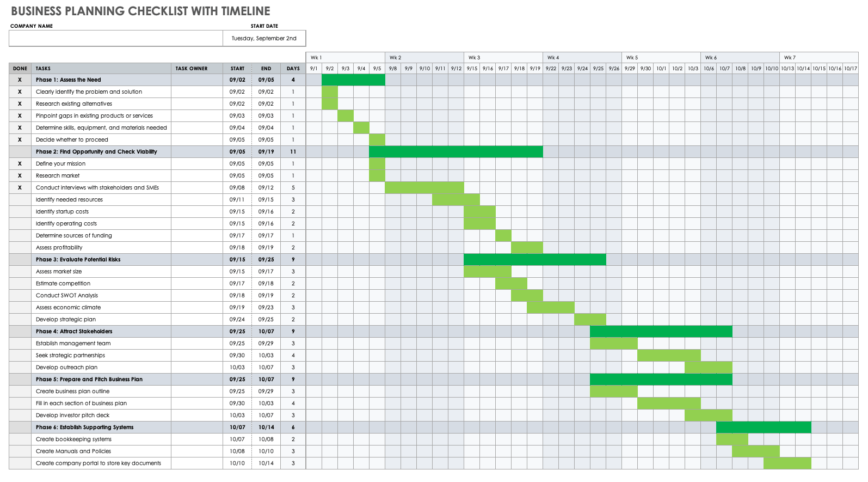Select 'Phase 6: Establish Supporting Systems' cell

tap(101, 428)
